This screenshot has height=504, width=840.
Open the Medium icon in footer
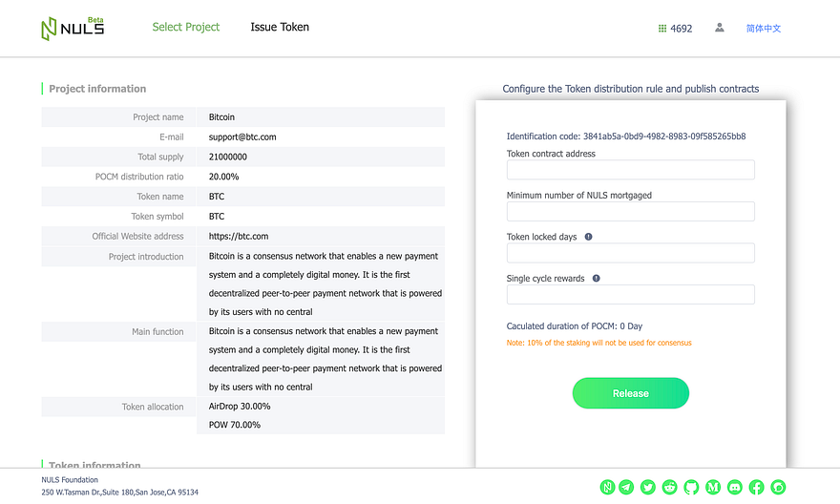coord(713,487)
